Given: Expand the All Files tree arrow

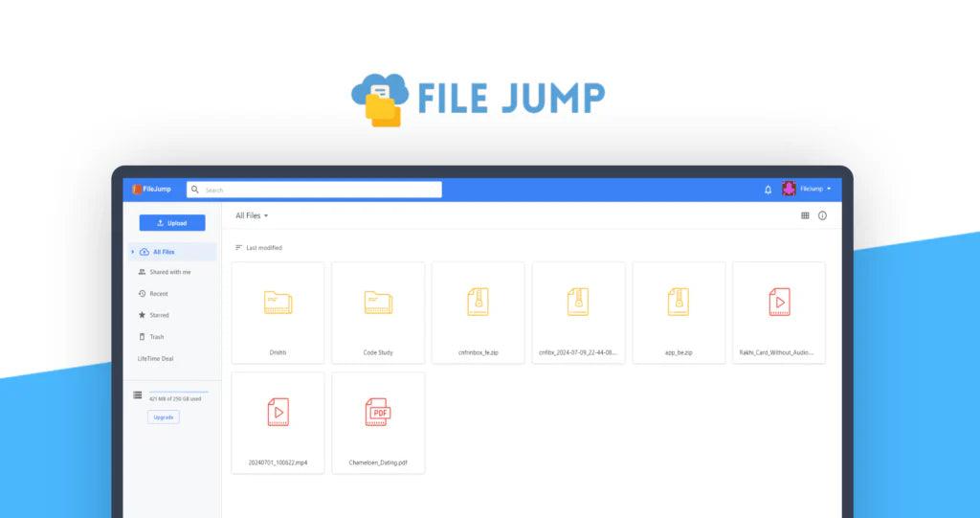Looking at the screenshot, I should point(133,252).
